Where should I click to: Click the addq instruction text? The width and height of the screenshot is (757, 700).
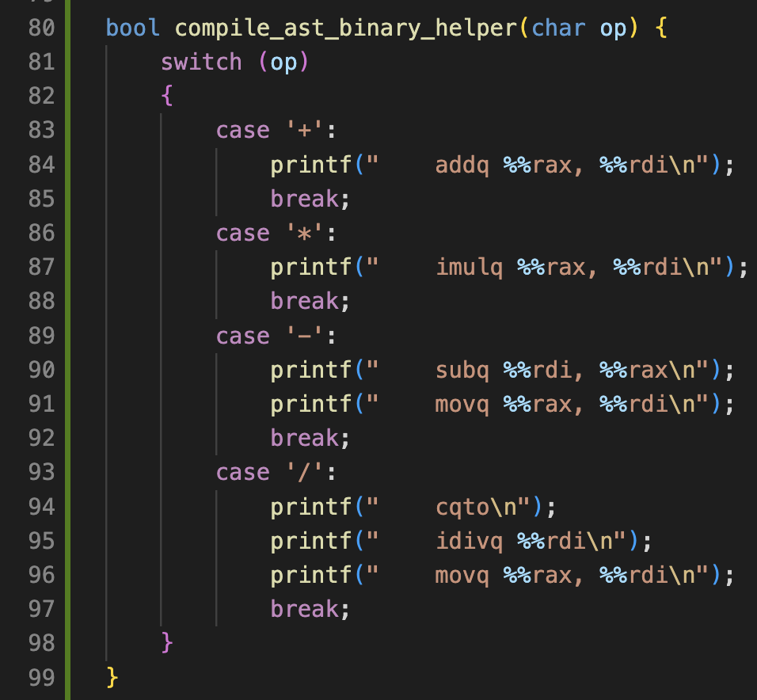[462, 165]
